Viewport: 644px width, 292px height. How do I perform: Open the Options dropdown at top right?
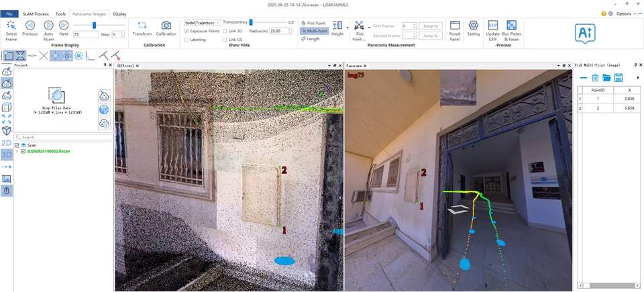(625, 13)
